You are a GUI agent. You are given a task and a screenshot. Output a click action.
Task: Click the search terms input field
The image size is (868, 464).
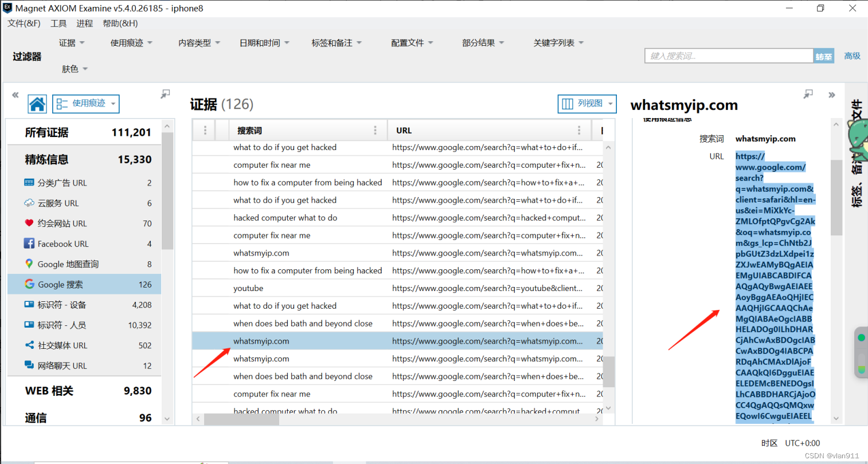729,56
